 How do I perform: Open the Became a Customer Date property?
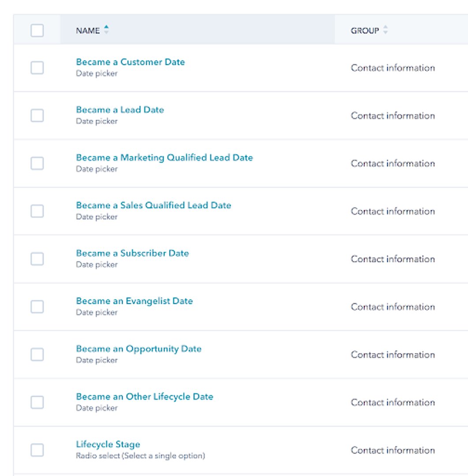(x=131, y=62)
